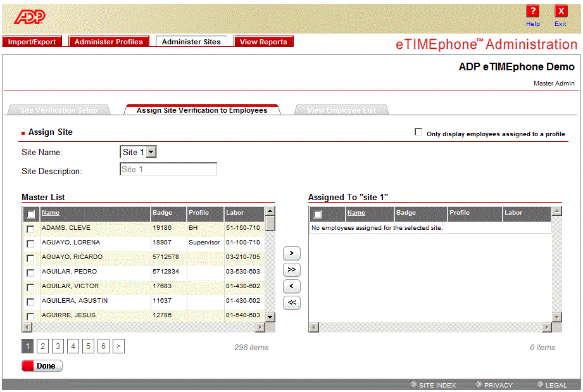Click the Exit text link
This screenshot has width=583, height=392.
click(x=560, y=24)
